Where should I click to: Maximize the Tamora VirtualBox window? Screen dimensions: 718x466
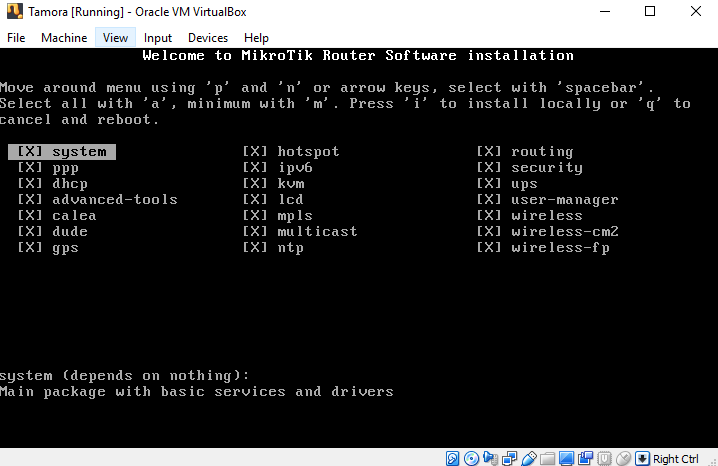pos(650,11)
